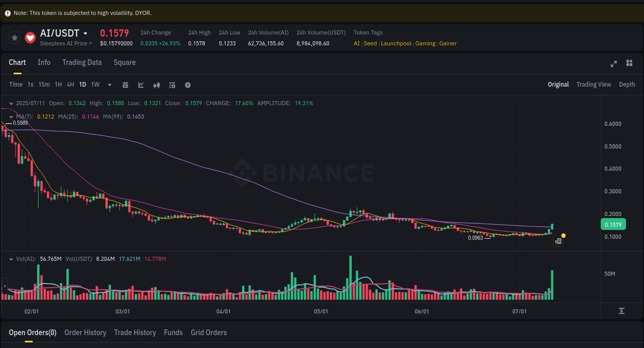Switch to the Trading Data tab
Screen dimensions: 644x348
tap(82, 62)
